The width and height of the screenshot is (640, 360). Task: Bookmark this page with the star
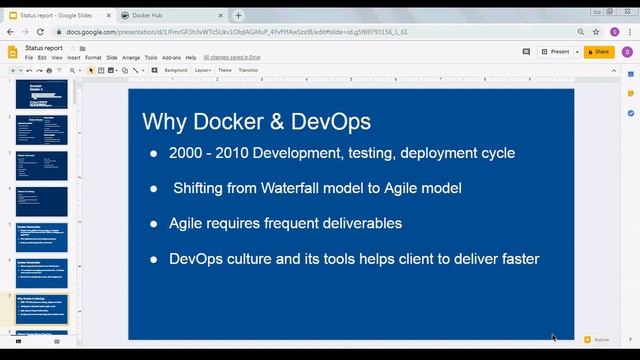click(596, 32)
